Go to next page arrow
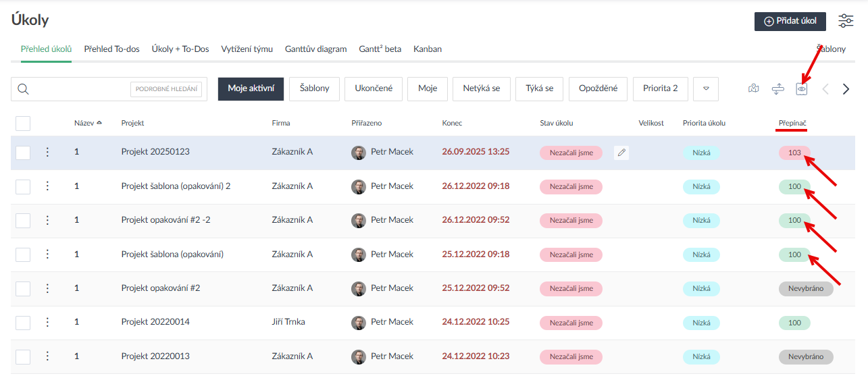The image size is (868, 376). (846, 89)
